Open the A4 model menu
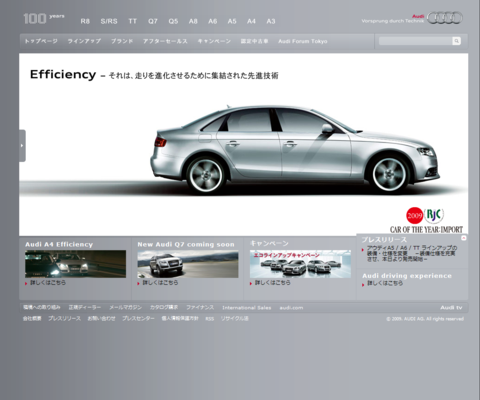This screenshot has height=400, width=480. [x=251, y=21]
